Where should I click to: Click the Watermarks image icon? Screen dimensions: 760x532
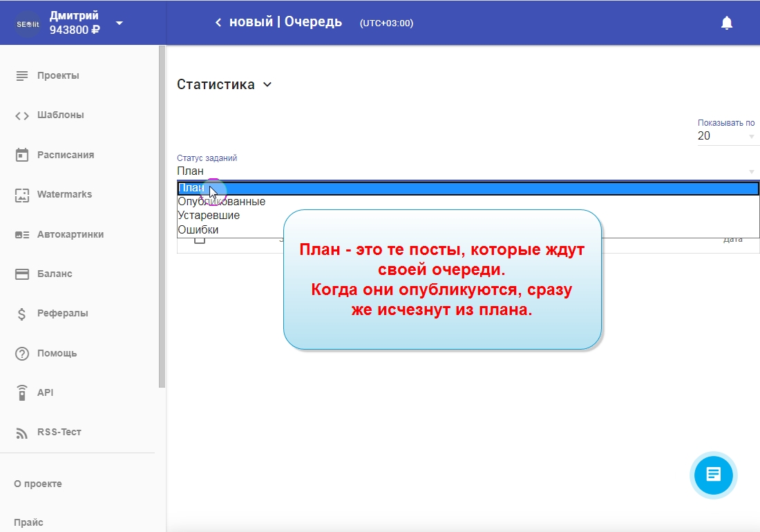tap(22, 195)
